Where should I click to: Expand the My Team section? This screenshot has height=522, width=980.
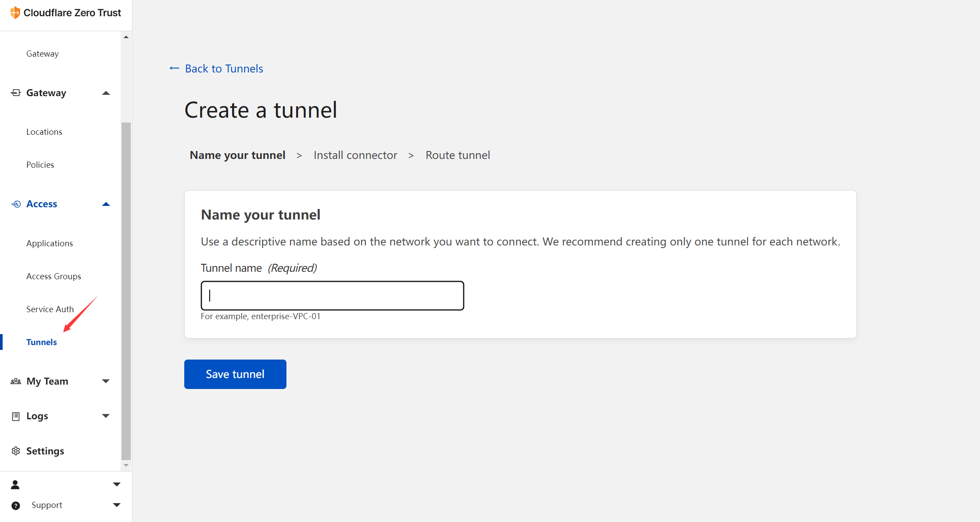[x=106, y=381]
